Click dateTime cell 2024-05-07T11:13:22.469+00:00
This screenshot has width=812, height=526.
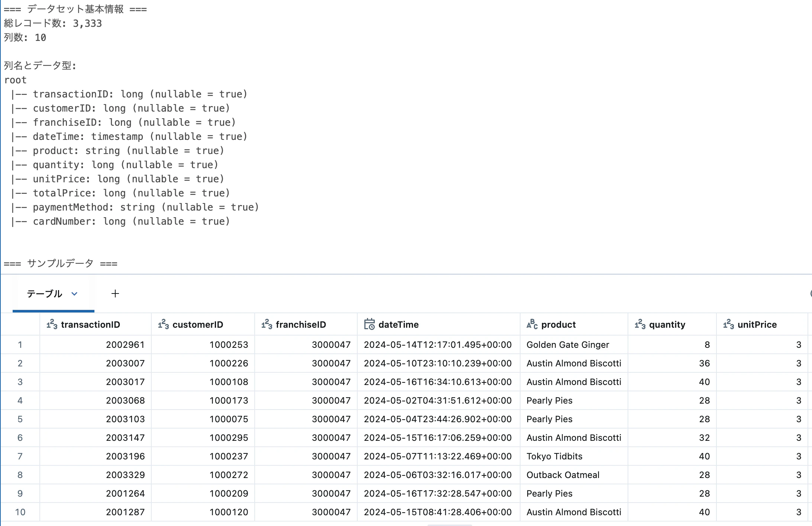439,456
